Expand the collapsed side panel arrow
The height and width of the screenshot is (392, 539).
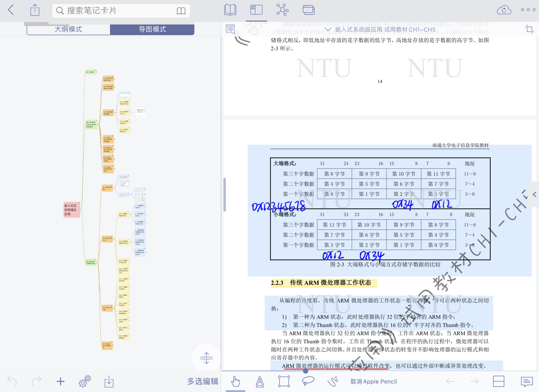click(534, 194)
